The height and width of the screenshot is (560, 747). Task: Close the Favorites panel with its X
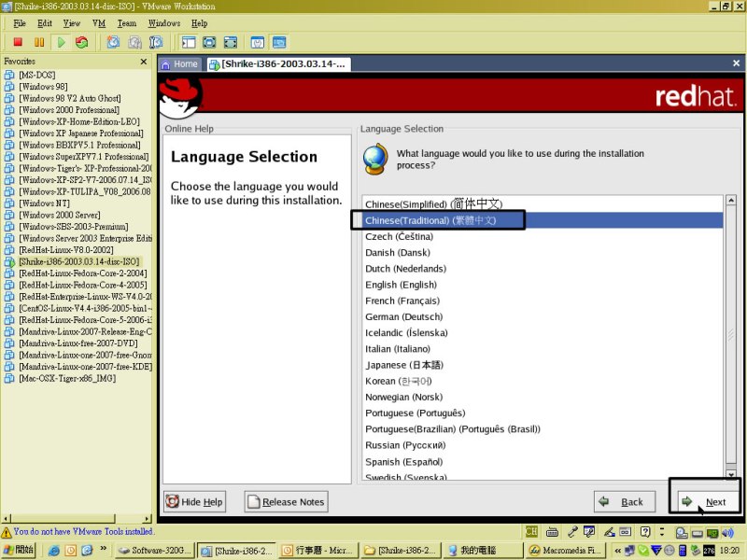pos(144,62)
